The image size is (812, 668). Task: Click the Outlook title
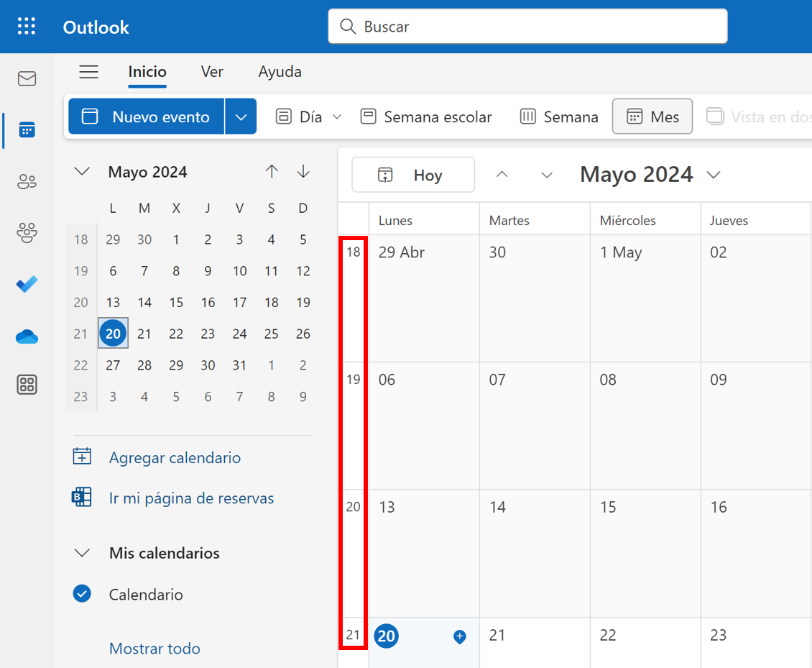click(x=96, y=27)
